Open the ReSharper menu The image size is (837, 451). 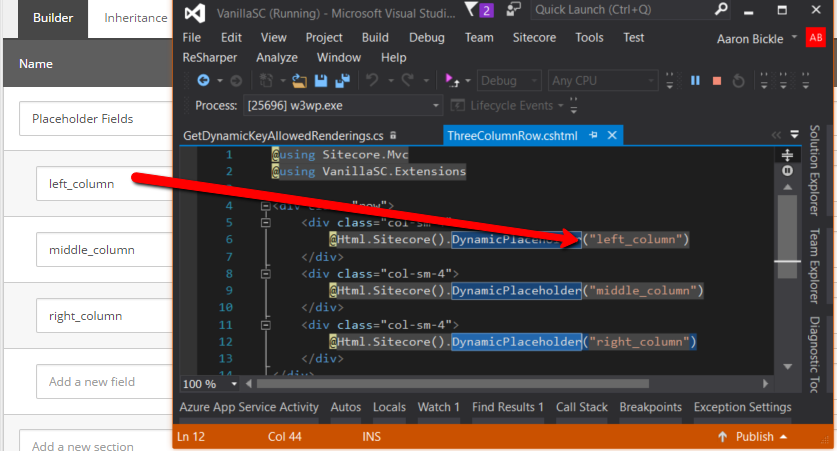(210, 57)
